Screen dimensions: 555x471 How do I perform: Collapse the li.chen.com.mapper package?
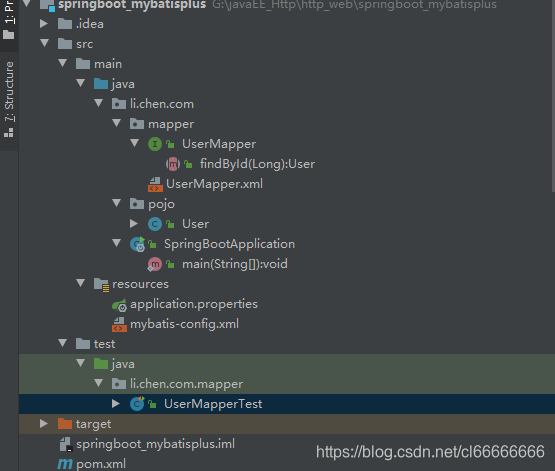pyautogui.click(x=99, y=383)
